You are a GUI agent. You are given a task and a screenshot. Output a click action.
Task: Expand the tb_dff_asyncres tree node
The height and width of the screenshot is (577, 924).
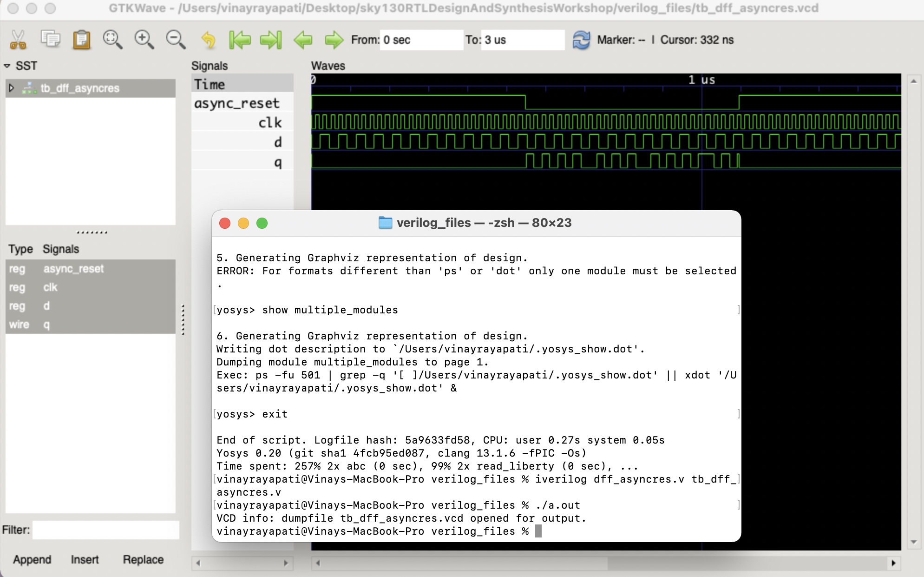coord(12,88)
